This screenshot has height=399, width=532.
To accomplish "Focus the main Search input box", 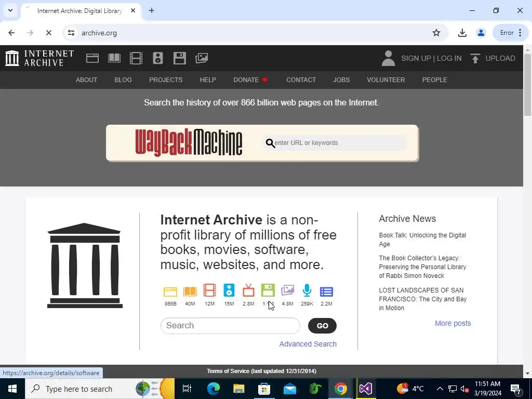I will 230,326.
